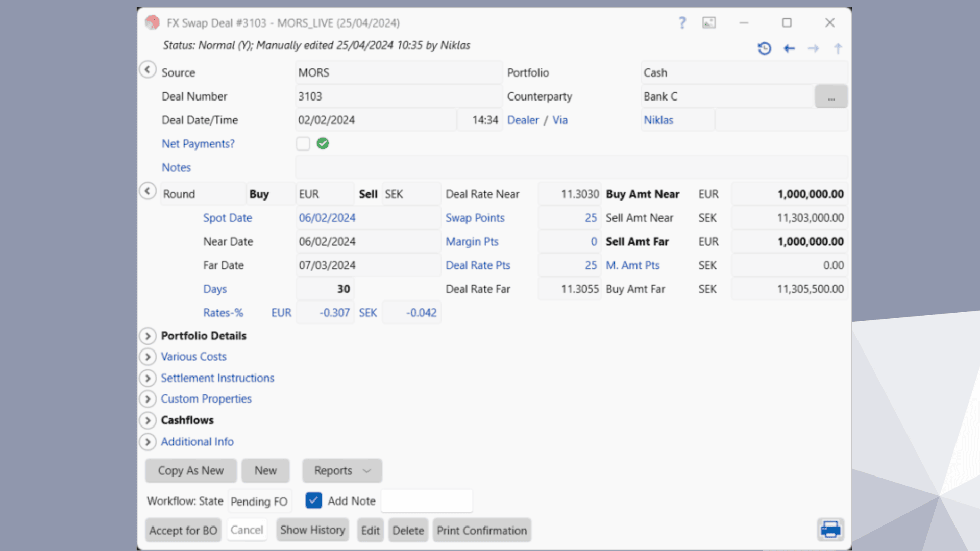
Task: Click the blue printer icon
Action: pyautogui.click(x=830, y=530)
